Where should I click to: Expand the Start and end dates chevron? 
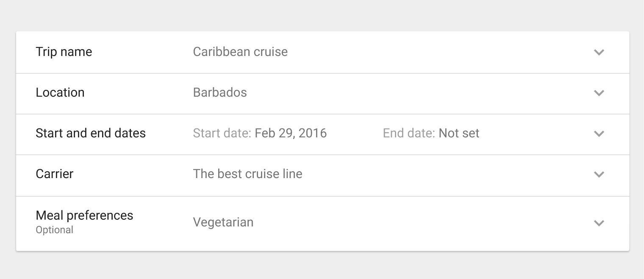599,134
